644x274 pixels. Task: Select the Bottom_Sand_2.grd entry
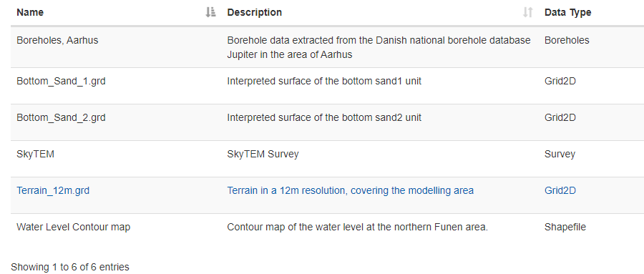click(x=61, y=117)
